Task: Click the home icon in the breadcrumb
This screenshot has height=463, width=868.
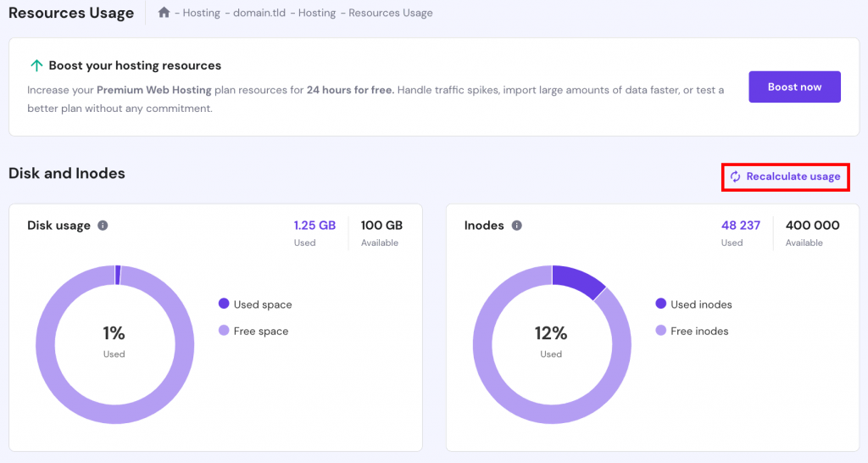Action: (x=164, y=13)
